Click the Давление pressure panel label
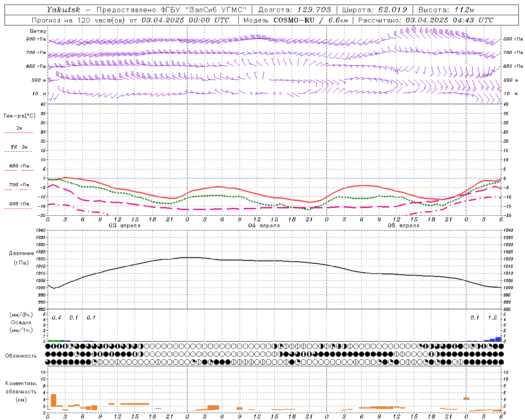This screenshot has height=420, width=525. pyautogui.click(x=21, y=253)
